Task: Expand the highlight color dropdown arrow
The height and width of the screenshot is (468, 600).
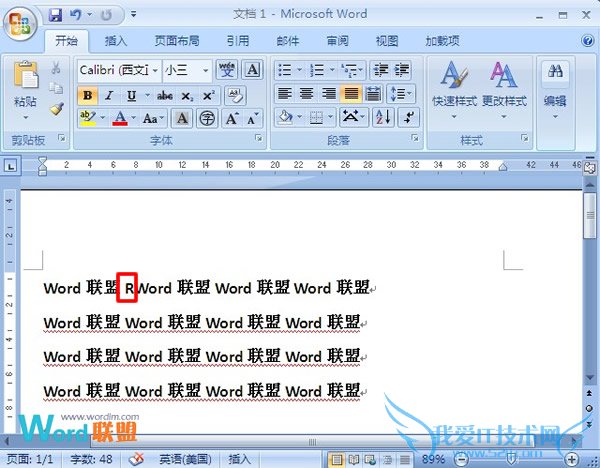Action: click(x=102, y=118)
